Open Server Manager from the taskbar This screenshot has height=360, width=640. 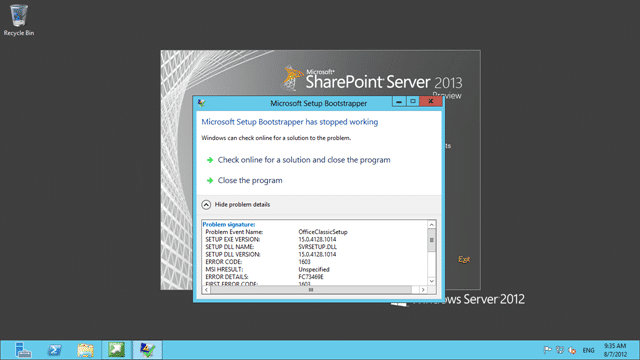(x=23, y=350)
